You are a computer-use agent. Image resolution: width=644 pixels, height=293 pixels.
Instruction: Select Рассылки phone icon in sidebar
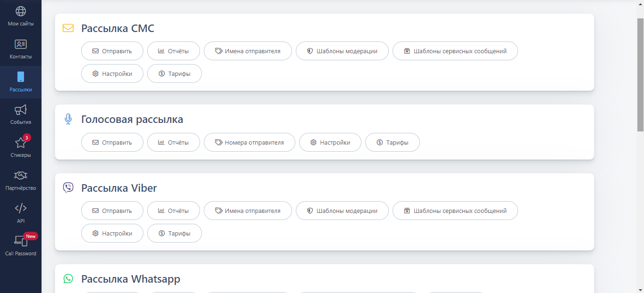21,77
